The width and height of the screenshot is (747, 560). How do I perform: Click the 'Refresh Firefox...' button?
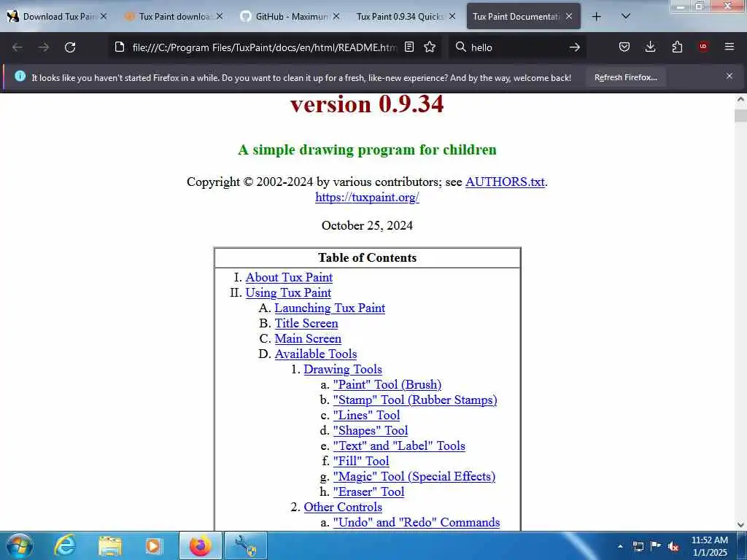pyautogui.click(x=625, y=77)
